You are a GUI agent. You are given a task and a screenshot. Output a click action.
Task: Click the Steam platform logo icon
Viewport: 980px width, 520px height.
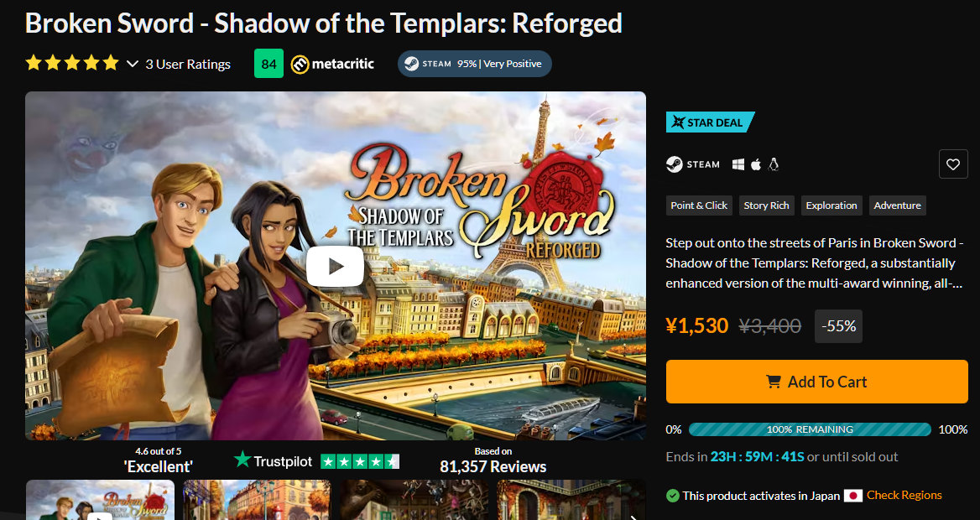point(675,164)
